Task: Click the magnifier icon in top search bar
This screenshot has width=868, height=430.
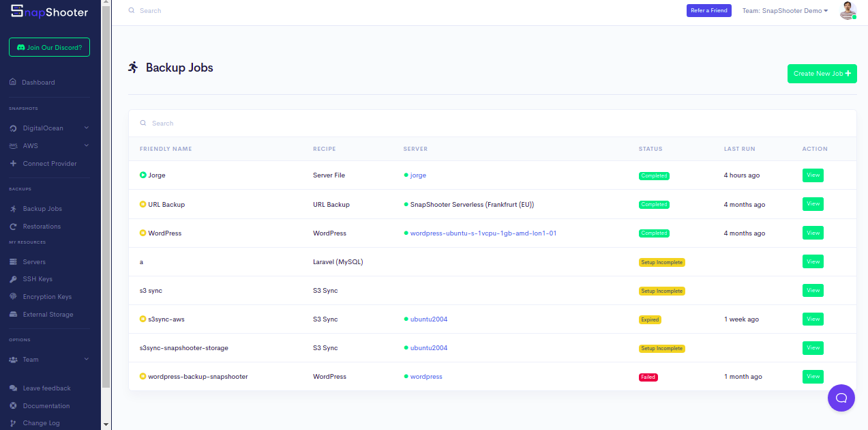Action: point(132,11)
